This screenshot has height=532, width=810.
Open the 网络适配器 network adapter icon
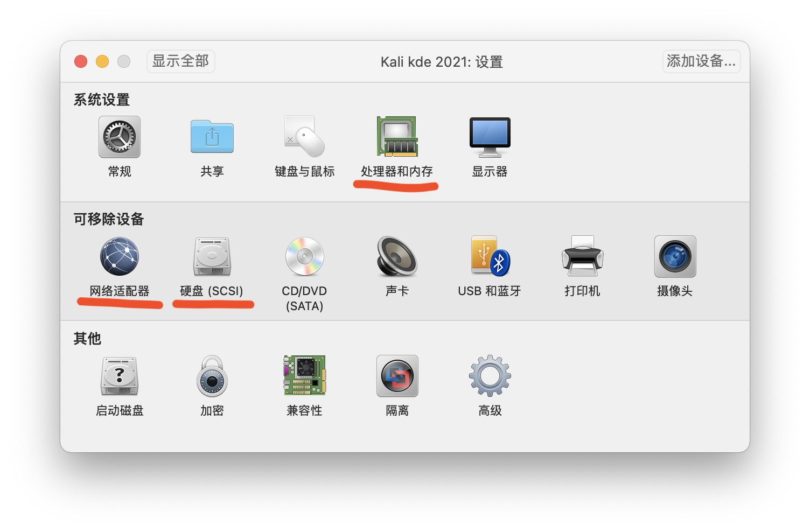[120, 256]
